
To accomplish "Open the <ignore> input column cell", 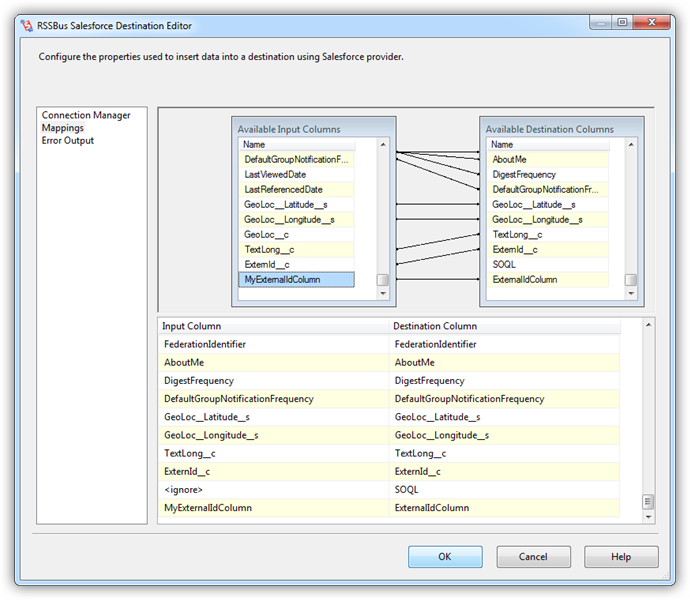I will click(274, 490).
